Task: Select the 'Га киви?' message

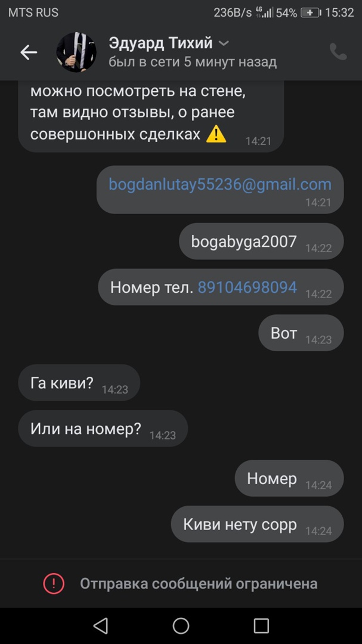Action: click(x=79, y=383)
